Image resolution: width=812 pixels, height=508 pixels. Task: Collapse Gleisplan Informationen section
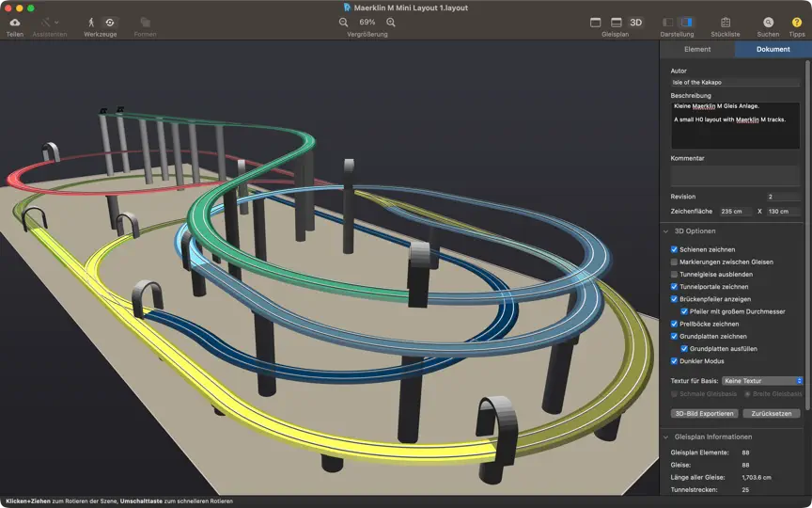coord(666,437)
